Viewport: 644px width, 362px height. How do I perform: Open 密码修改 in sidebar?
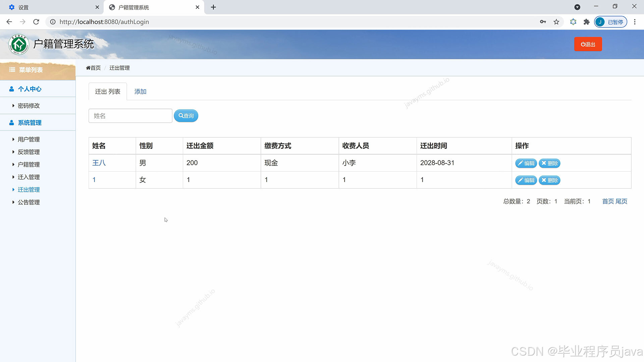click(x=29, y=106)
